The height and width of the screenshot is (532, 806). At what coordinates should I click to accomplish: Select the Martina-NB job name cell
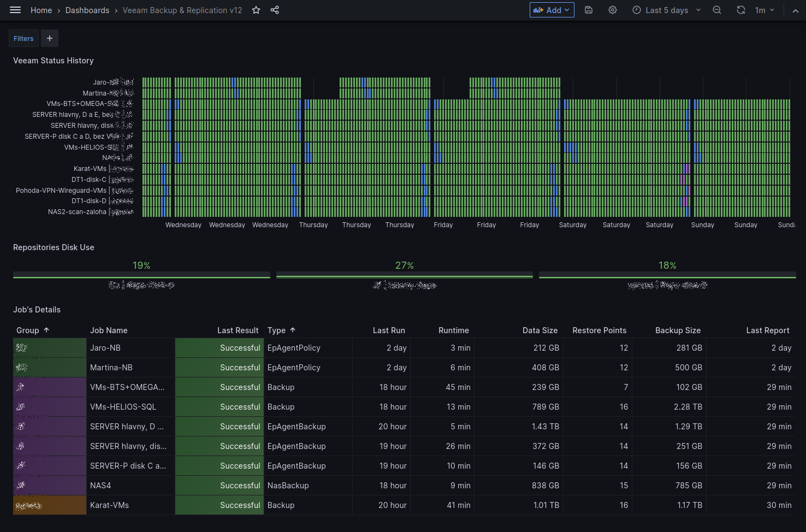coord(131,368)
